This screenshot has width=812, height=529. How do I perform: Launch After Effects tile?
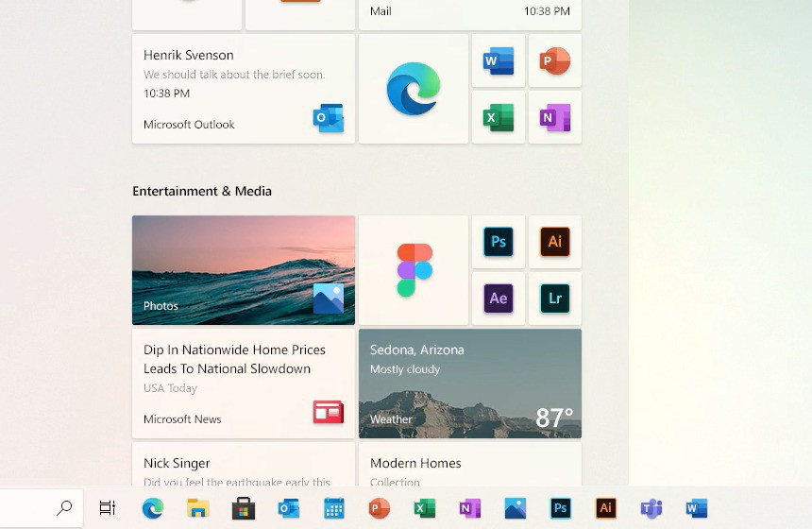(499, 299)
